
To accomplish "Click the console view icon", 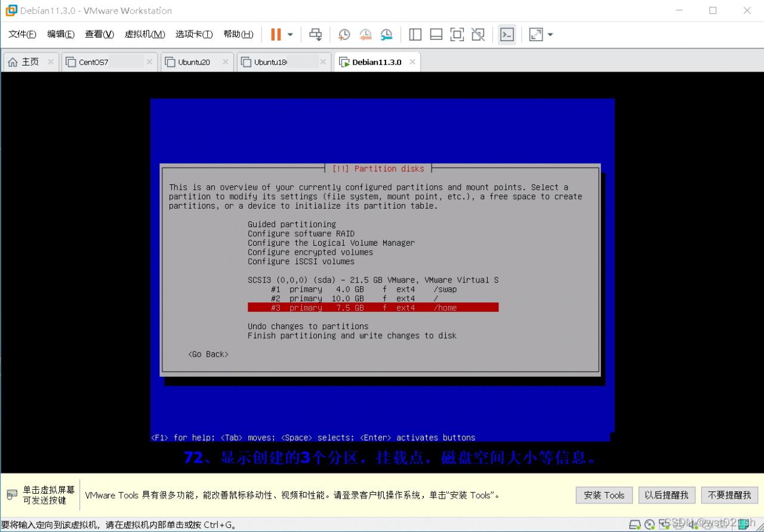I will (x=507, y=35).
